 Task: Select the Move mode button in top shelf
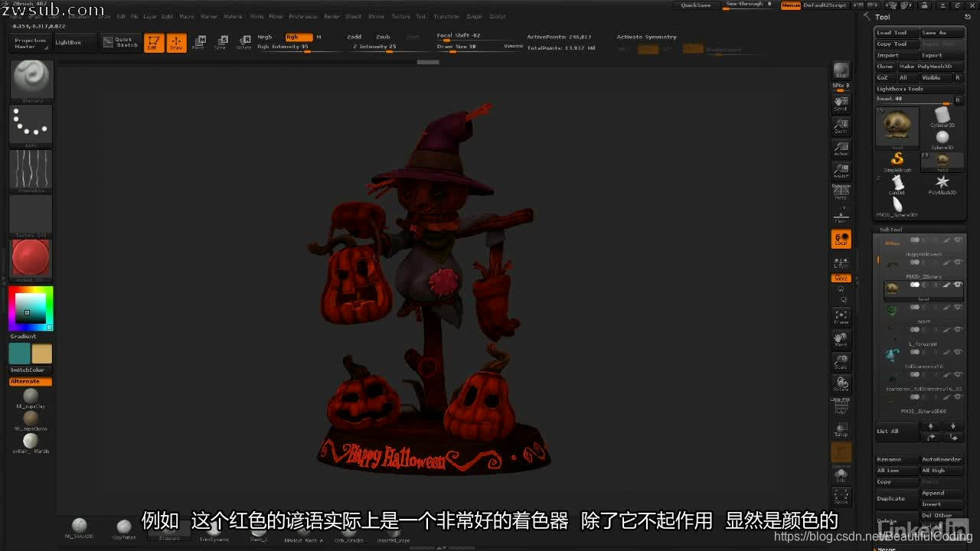(x=199, y=43)
